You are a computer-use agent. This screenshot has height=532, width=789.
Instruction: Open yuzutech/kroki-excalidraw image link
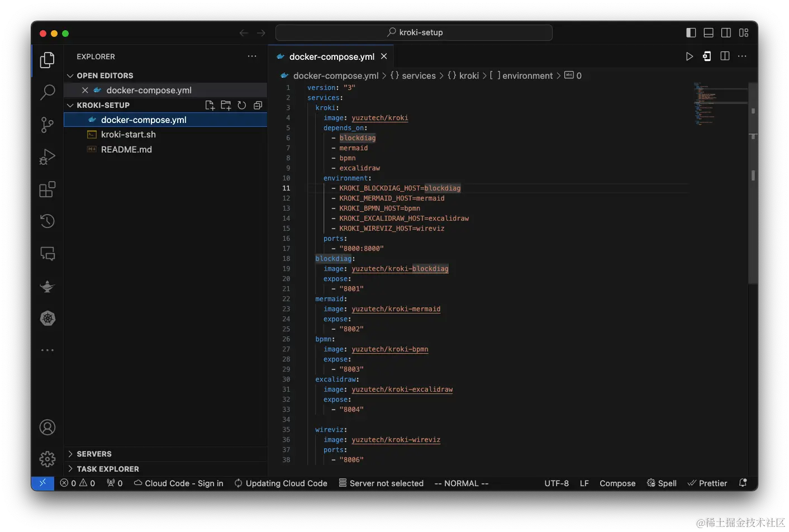tap(402, 389)
